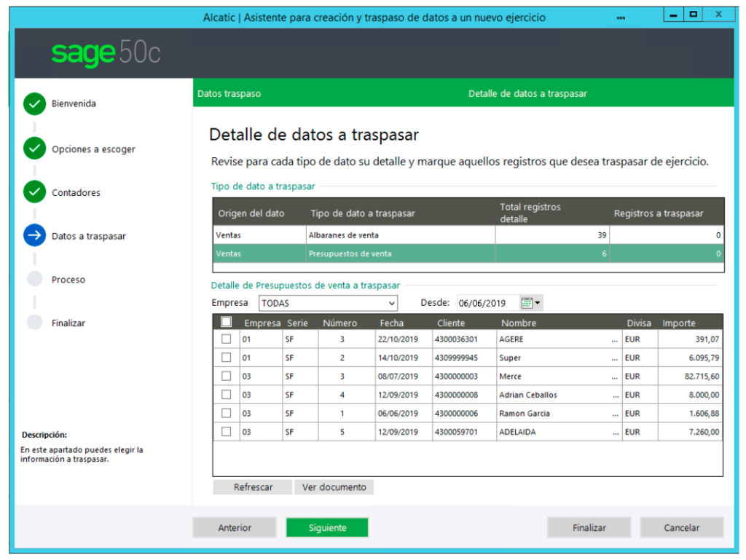
Task: Click the Refrescar button
Action: click(253, 487)
